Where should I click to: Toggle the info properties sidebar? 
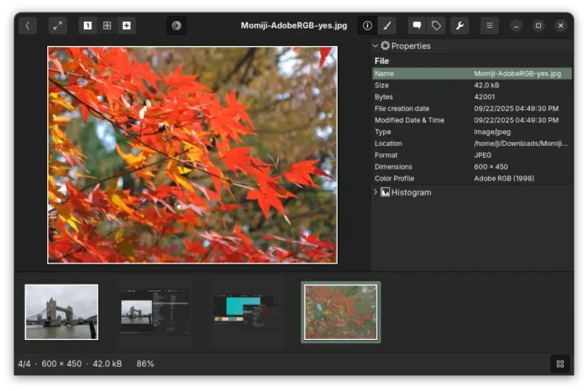pos(368,25)
